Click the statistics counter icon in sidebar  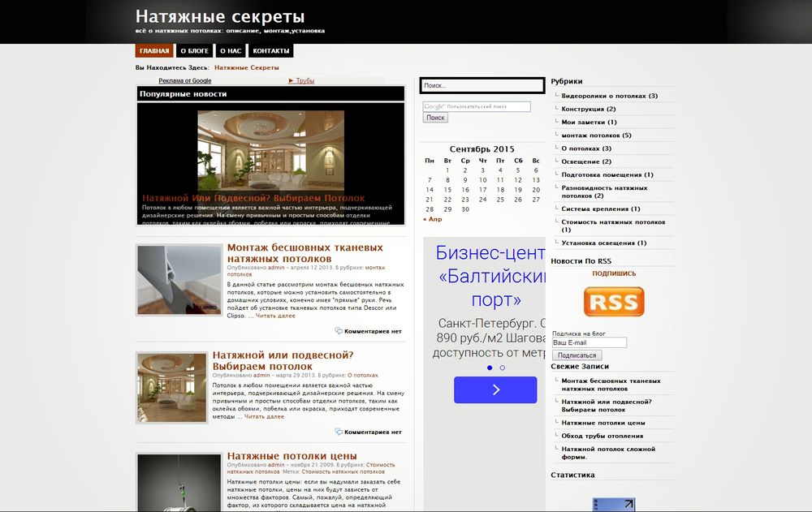613,505
